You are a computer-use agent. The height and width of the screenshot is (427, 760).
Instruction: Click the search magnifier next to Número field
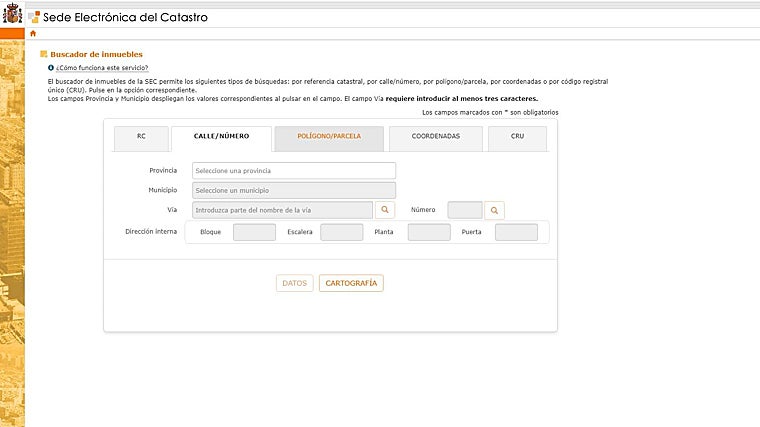click(x=494, y=210)
